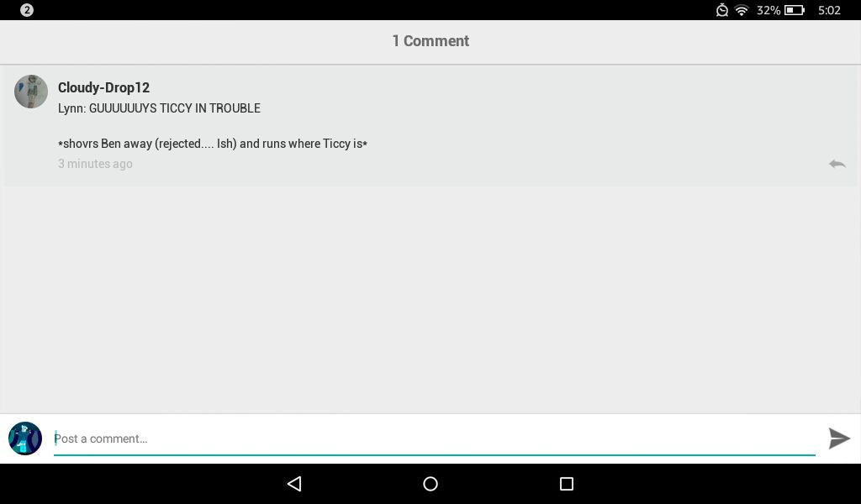Send the comment with paper plane icon
Viewport: 861px width, 504px height.
839,438
